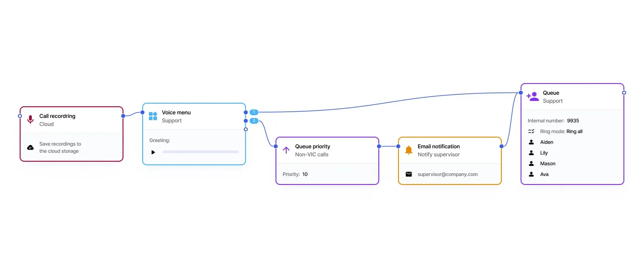Click the person icon next to Mason
644x268 pixels.
[531, 163]
